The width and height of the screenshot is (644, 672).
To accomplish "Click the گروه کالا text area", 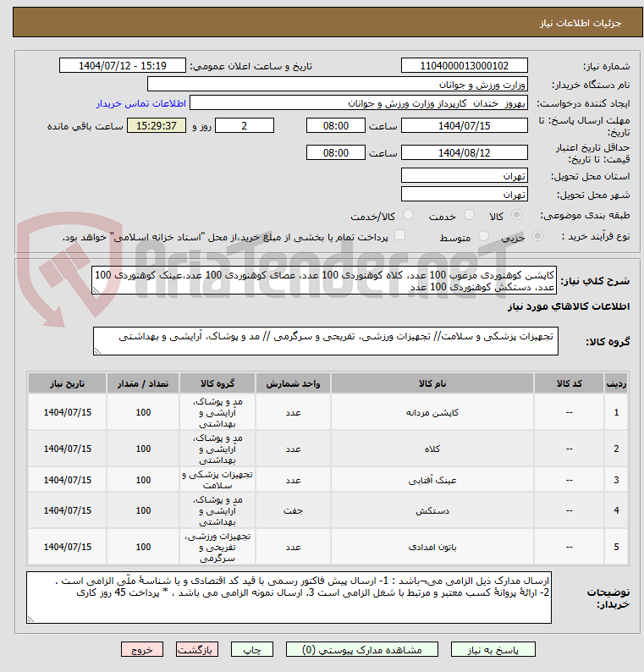I will coord(326,341).
